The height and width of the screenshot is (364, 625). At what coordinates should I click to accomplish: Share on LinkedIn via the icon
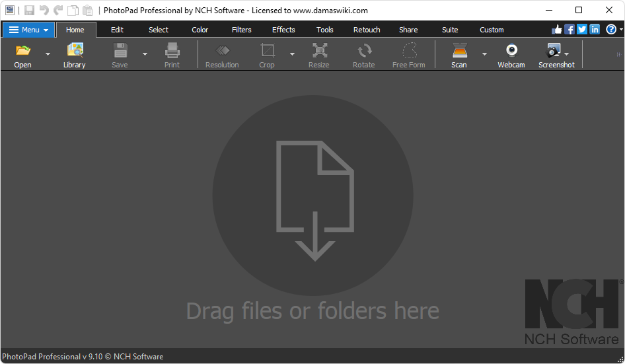595,30
